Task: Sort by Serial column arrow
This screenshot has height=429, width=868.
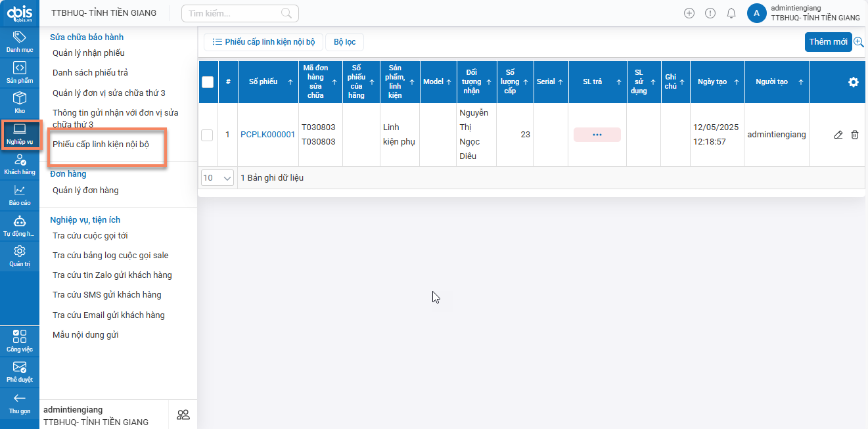Action: 560,82
